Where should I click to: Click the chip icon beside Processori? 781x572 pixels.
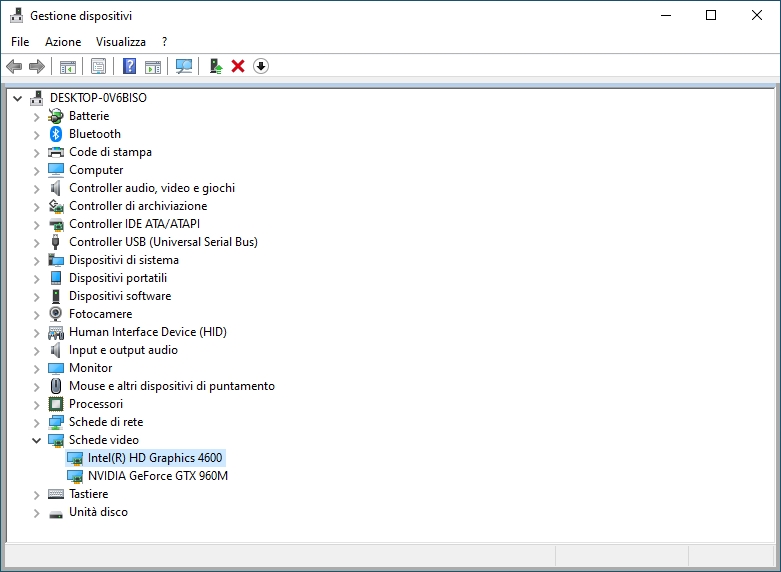pos(56,404)
